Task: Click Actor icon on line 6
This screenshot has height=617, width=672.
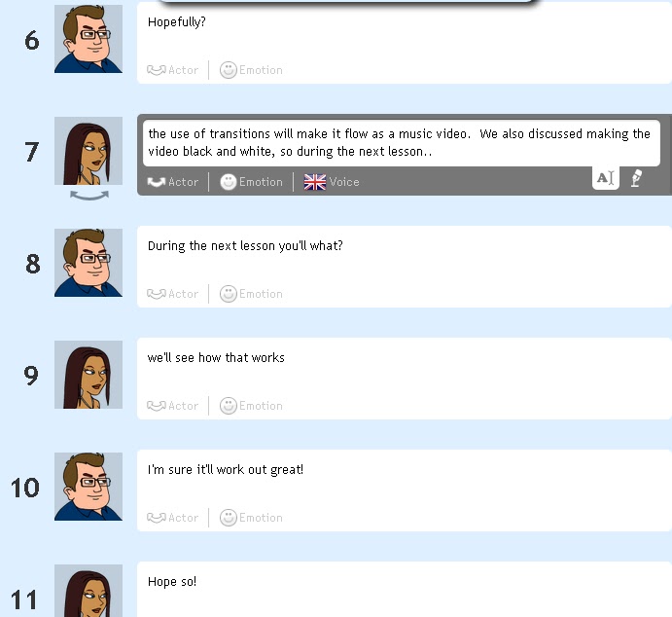Action: pyautogui.click(x=156, y=70)
